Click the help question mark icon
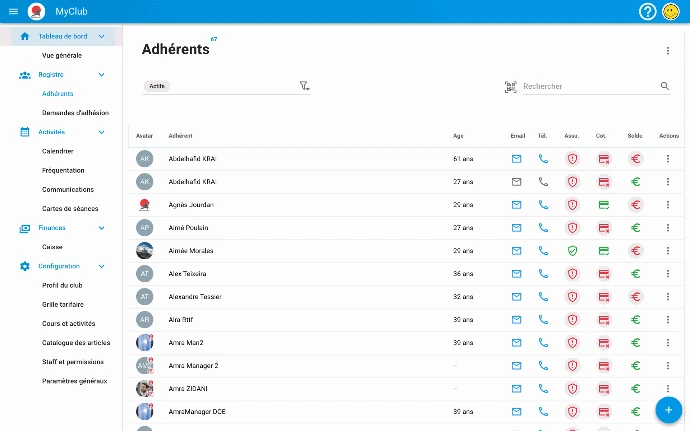The image size is (690, 431). pyautogui.click(x=648, y=11)
